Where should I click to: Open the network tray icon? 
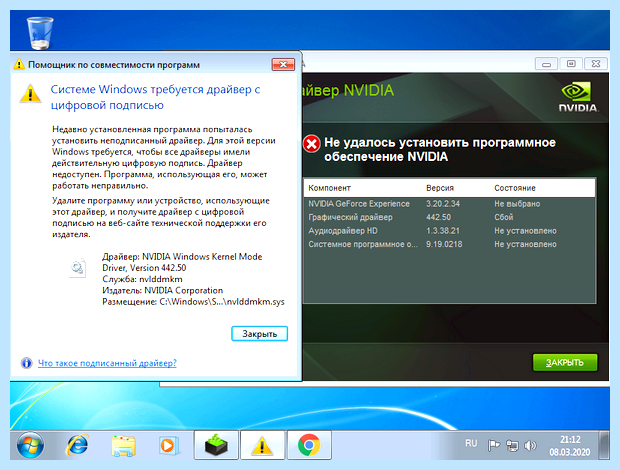point(512,446)
